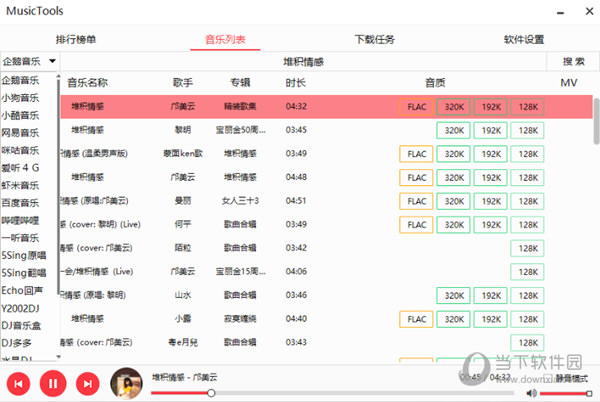The width and height of the screenshot is (600, 402).
Task: Choose 128K for the 03:43 cover song
Action: [x=527, y=343]
